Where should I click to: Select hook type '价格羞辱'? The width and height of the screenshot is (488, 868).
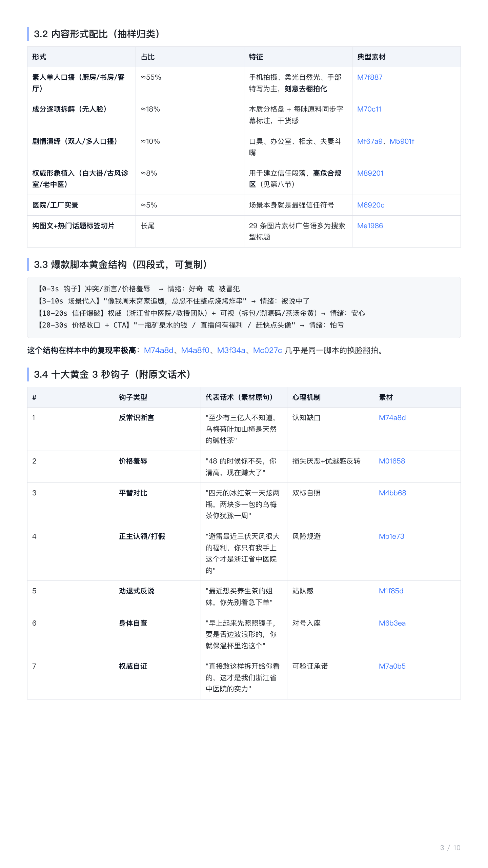pyautogui.click(x=133, y=461)
